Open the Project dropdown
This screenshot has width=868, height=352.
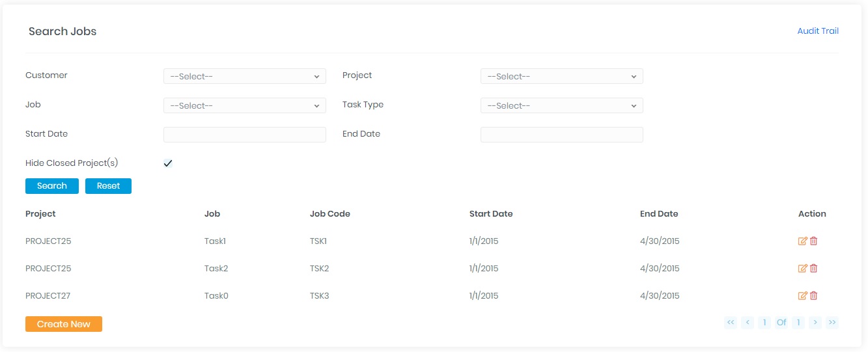(x=562, y=76)
